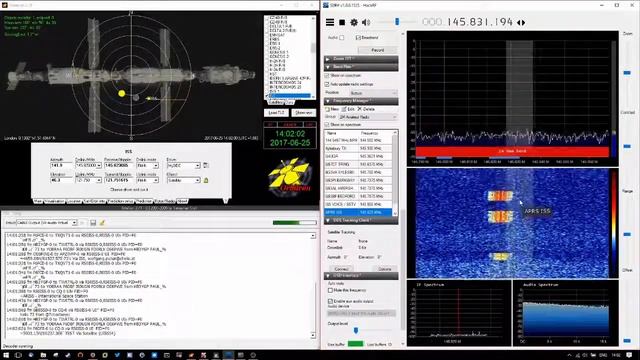This screenshot has width=640, height=360.
Task: Toggle the Audio checkbox in recording panel
Action: pyautogui.click(x=342, y=38)
